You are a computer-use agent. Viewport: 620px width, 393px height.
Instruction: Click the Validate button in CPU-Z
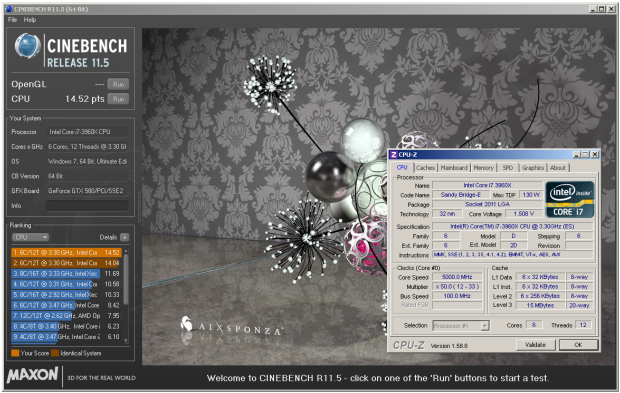pos(536,345)
